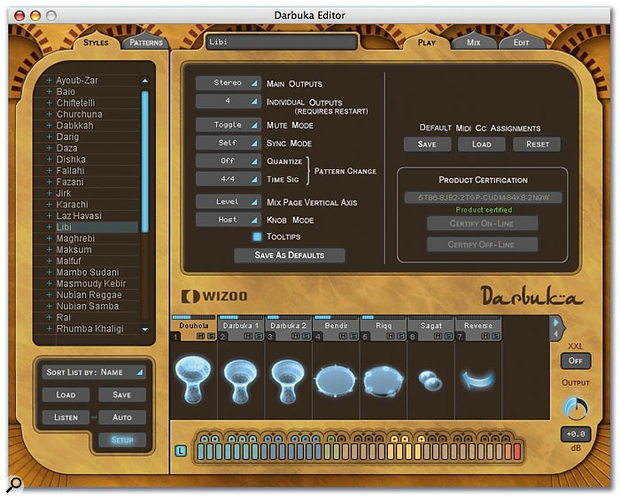620x499 pixels.
Task: Click the red pattern key at keyboard end
Action: click(517, 451)
